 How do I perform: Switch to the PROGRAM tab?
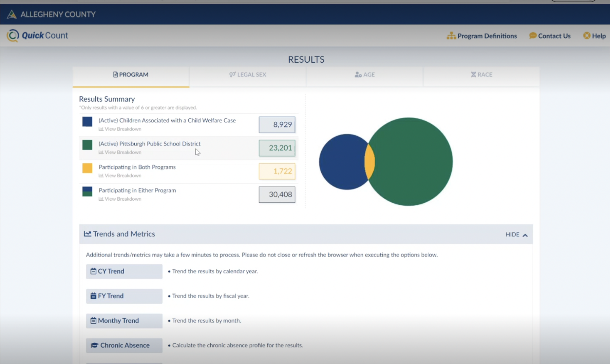click(131, 76)
